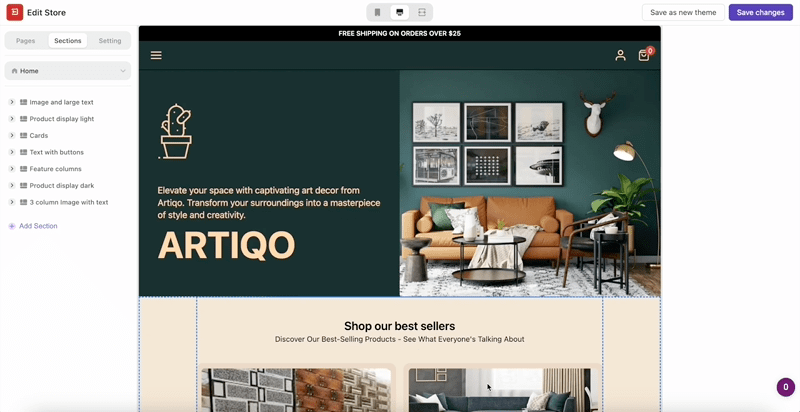Click the plus icon beside Add Section
The height and width of the screenshot is (412, 800).
click(x=12, y=226)
